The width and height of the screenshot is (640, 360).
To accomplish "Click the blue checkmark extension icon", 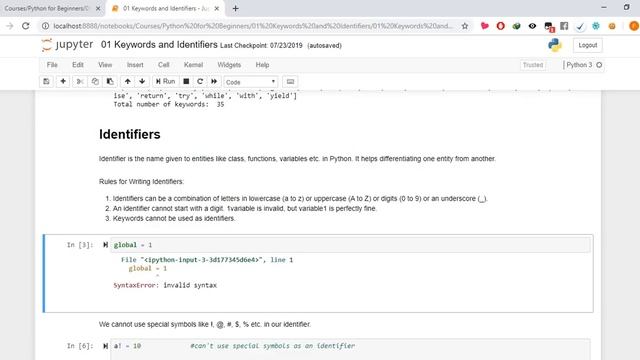I will 580,26.
